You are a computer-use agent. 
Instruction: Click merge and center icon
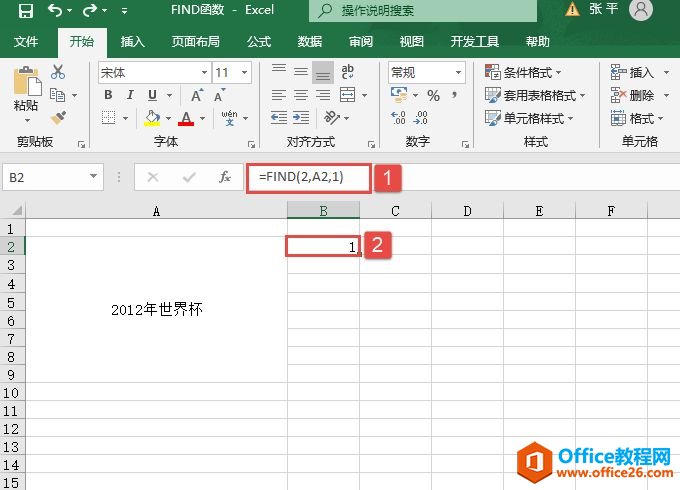point(348,95)
